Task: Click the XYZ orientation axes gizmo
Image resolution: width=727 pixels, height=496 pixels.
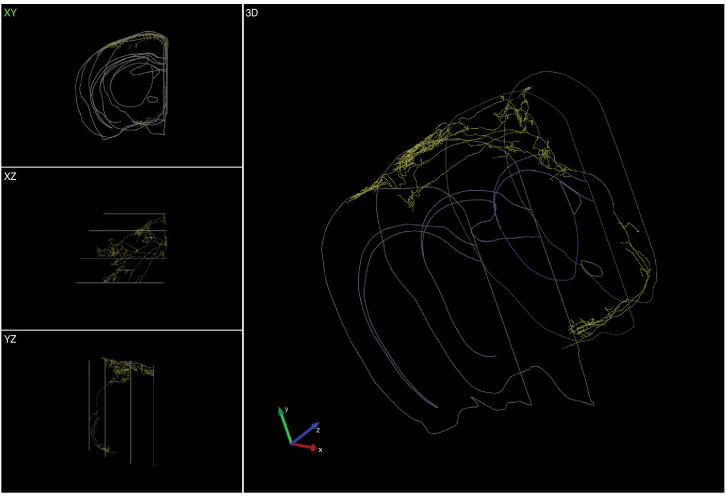Action: point(300,430)
